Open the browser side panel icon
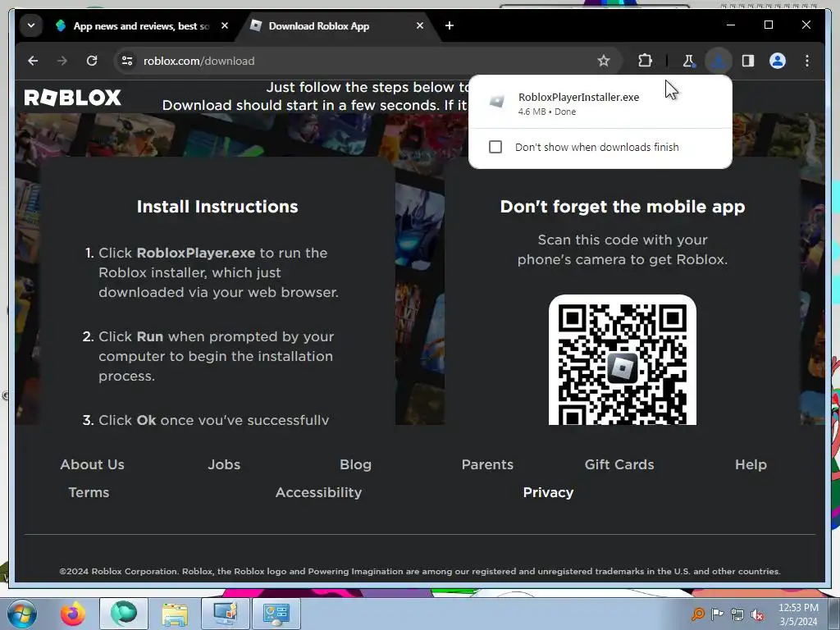Viewport: 840px width, 630px height. [x=748, y=61]
